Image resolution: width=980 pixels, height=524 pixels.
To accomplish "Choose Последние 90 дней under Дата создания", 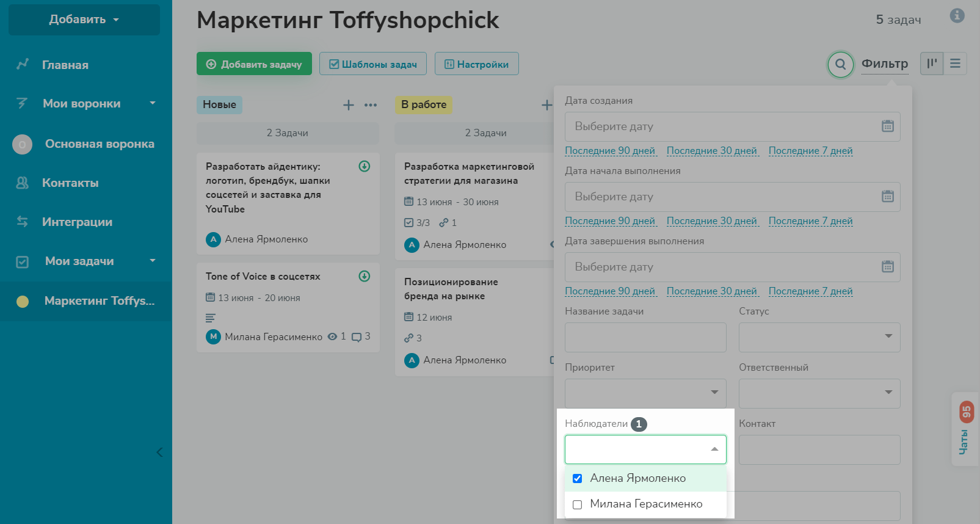I will pos(610,151).
